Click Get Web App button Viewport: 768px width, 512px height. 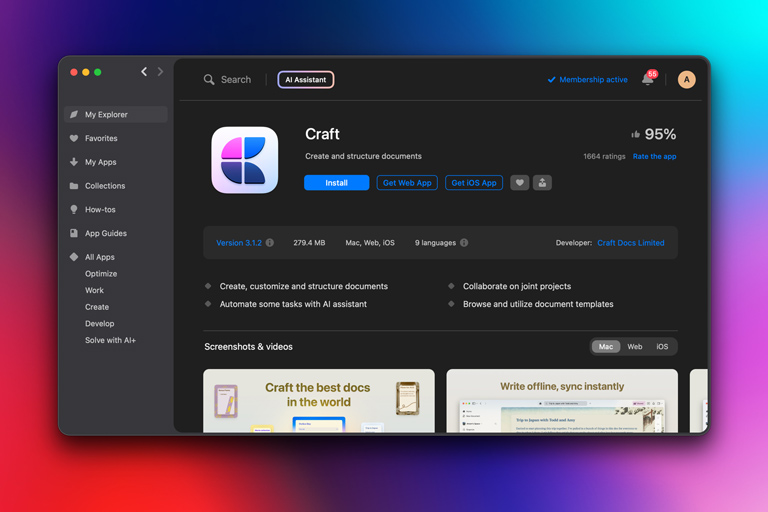point(407,183)
